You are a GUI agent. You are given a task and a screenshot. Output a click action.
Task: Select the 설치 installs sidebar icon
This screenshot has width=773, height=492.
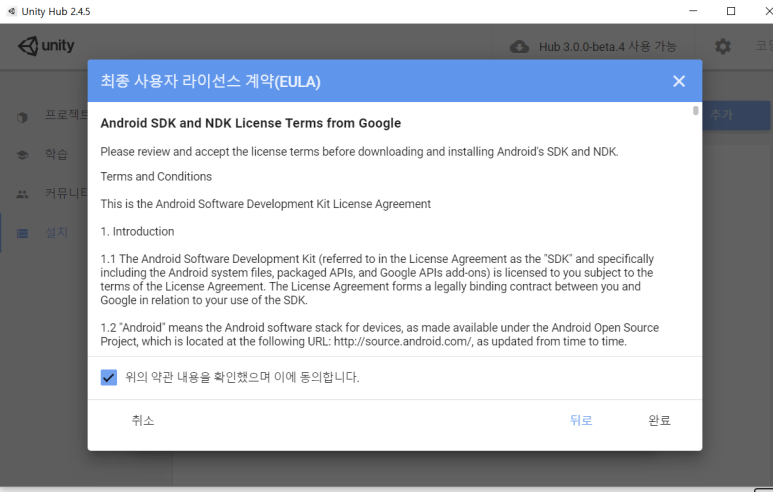(x=22, y=233)
